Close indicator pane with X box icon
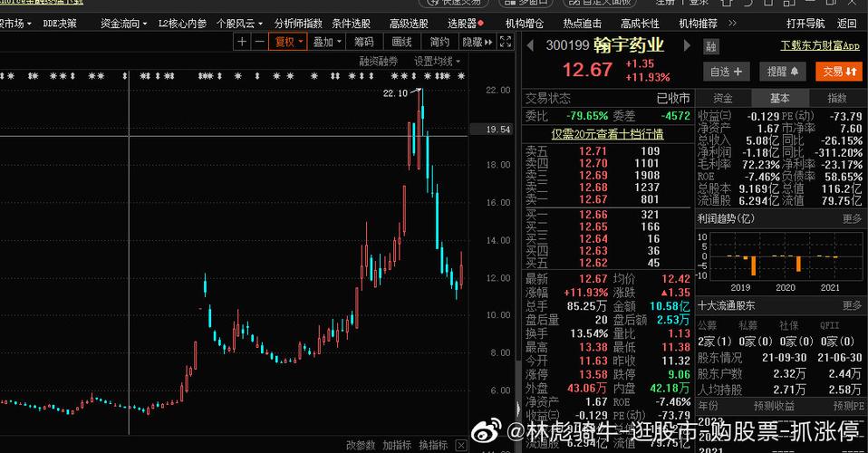 (461, 445)
